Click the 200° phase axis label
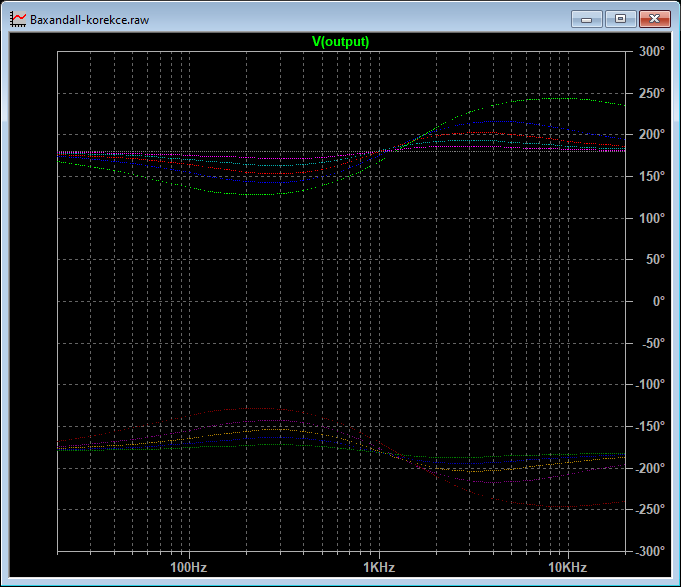 652,135
